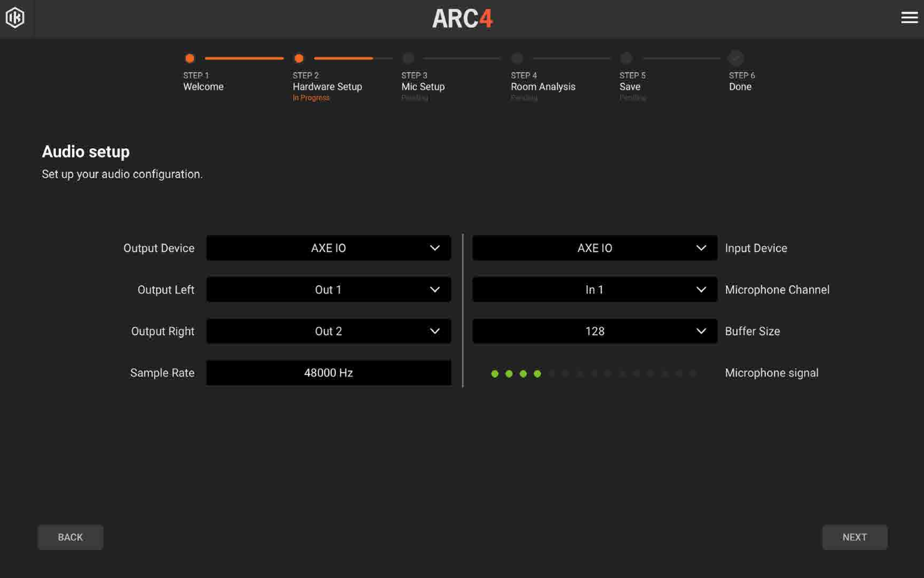Select the Step 2 Hardware Setup circle
Screen dimensions: 924x578
click(x=299, y=58)
